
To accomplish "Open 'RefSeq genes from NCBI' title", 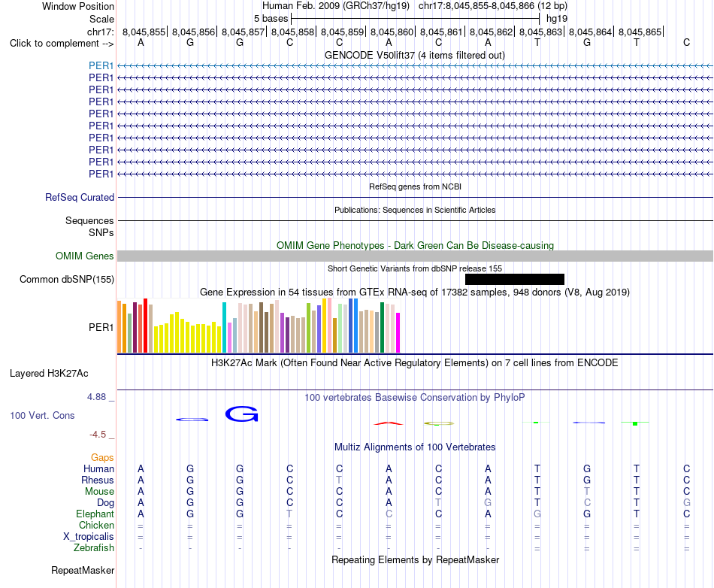I will (415, 186).
